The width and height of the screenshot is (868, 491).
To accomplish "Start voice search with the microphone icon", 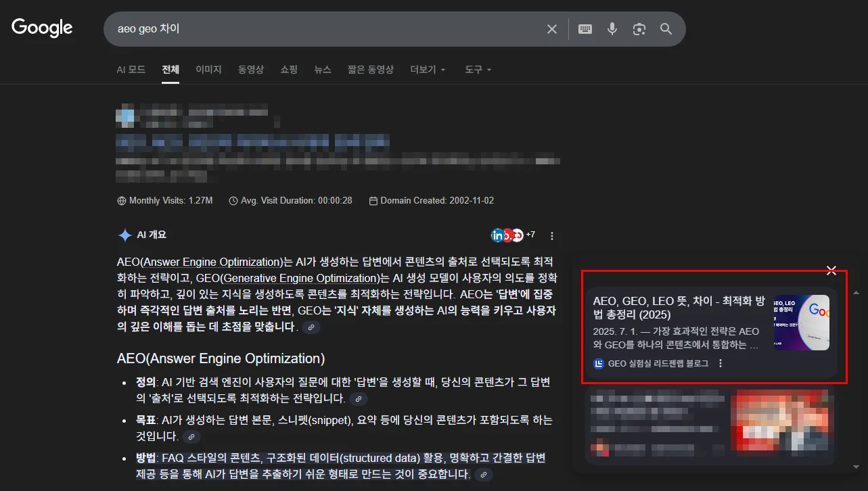I will click(x=612, y=29).
